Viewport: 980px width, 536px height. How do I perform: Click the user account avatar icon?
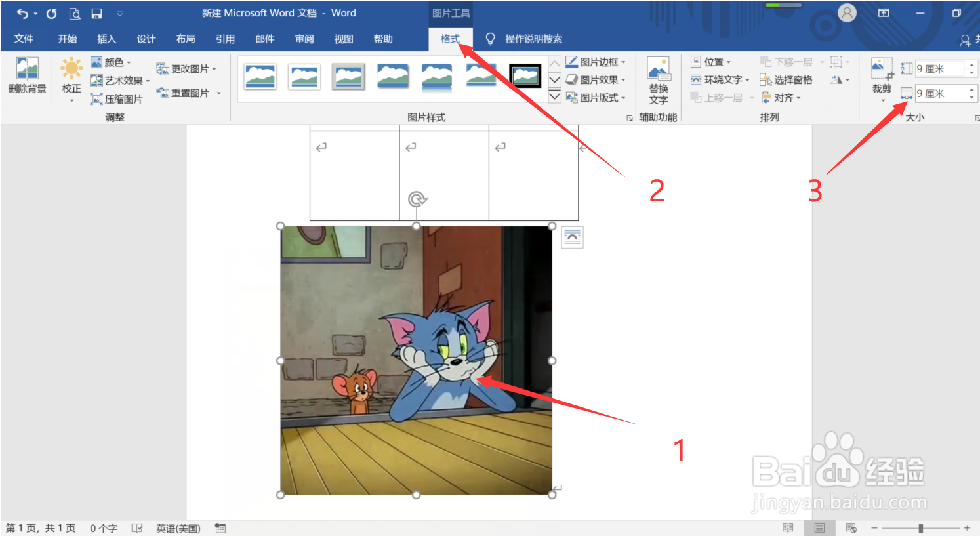[x=847, y=13]
